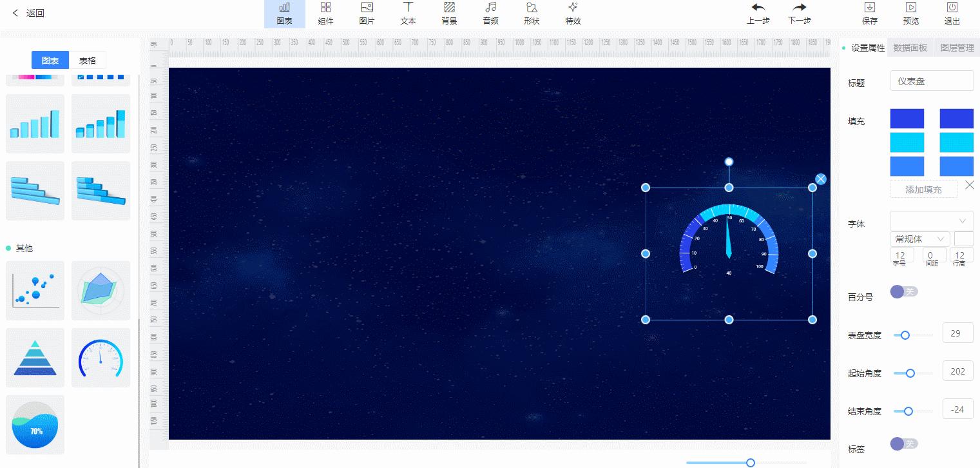Viewport: 980px width, 468px height.
Task: Open the 组件 components toolbar item
Action: (x=326, y=14)
